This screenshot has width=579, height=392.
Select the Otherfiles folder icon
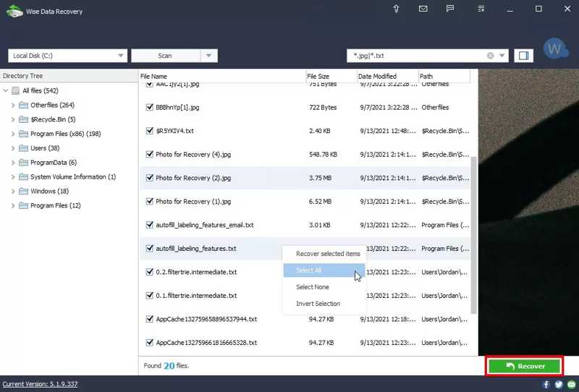[23, 105]
